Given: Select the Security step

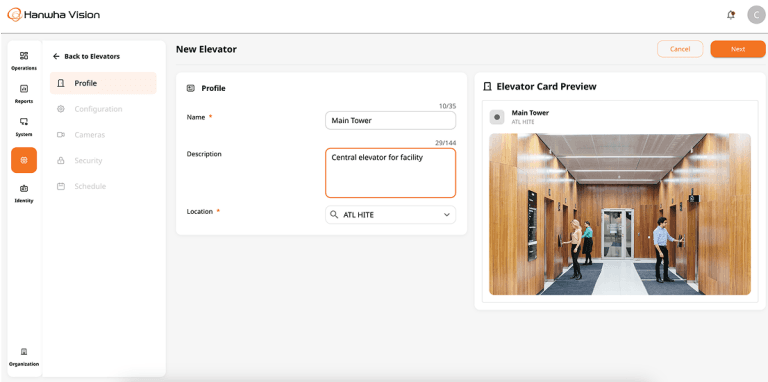Looking at the screenshot, I should (x=103, y=160).
